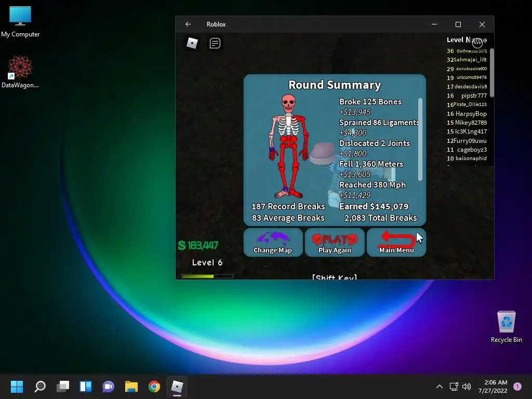Minimize the Roblox window
532x399 pixels.
[x=434, y=24]
